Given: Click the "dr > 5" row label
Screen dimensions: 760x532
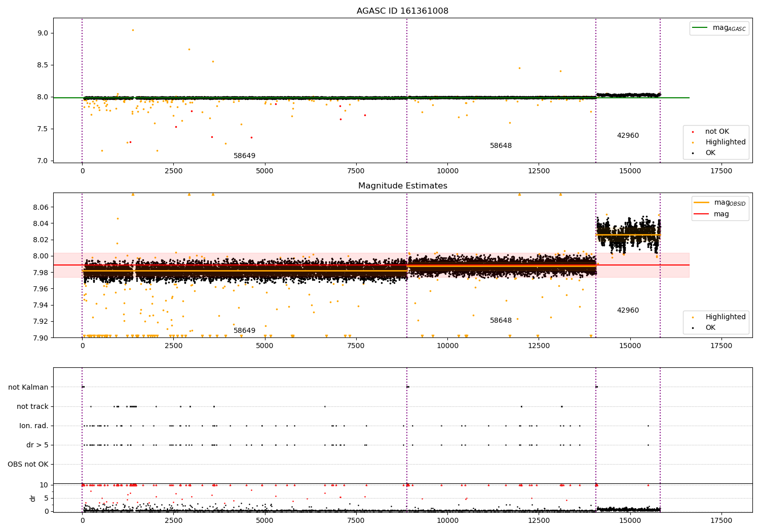Looking at the screenshot, I should click(x=37, y=445).
